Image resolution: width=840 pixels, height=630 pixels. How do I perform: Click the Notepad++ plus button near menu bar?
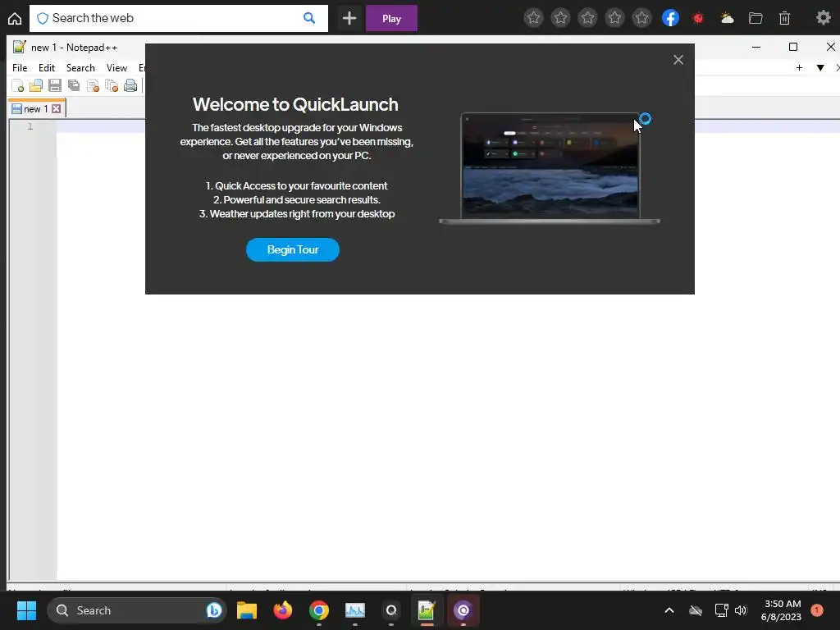(x=799, y=67)
